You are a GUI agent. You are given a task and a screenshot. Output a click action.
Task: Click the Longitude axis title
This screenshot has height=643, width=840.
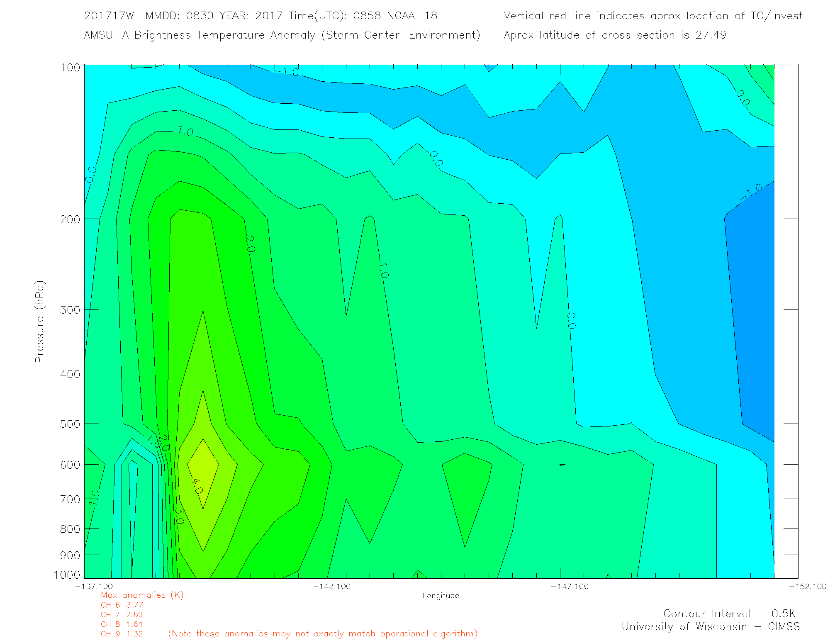point(441,596)
